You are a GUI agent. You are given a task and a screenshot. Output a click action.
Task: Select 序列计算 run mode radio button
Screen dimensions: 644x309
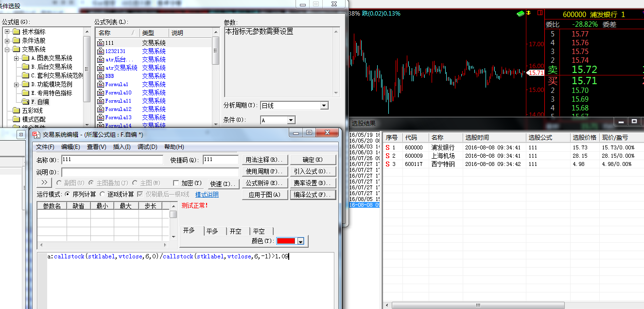[68, 194]
